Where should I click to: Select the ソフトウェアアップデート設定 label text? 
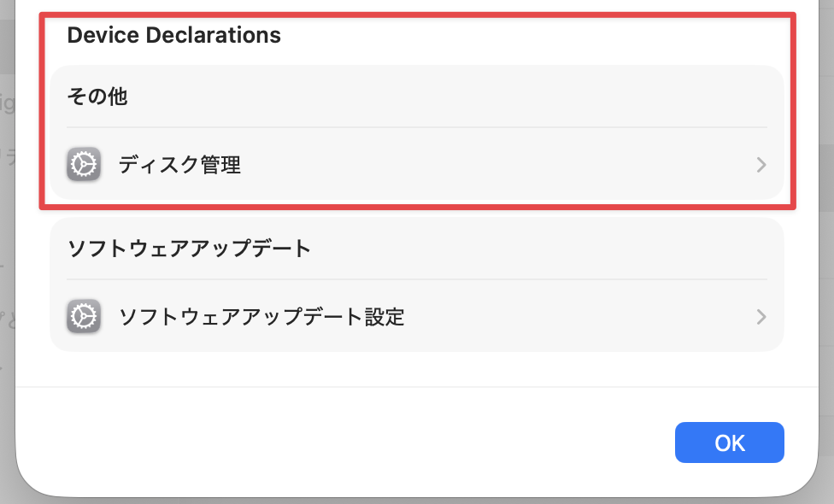click(x=261, y=317)
